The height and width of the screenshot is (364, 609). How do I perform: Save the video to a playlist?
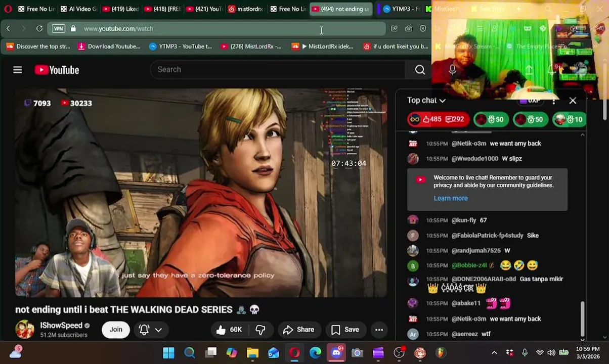click(x=345, y=330)
